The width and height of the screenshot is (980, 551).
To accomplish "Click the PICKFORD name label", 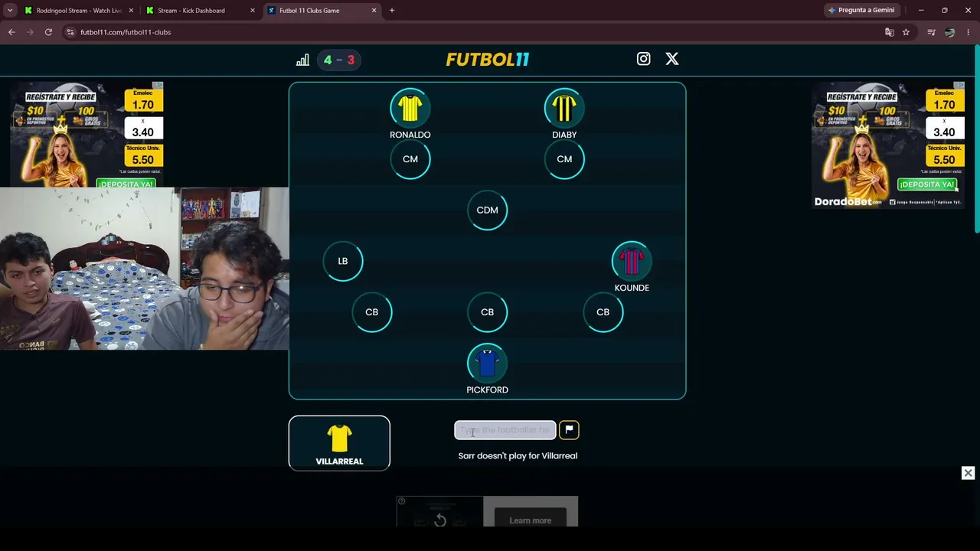I will tap(487, 390).
